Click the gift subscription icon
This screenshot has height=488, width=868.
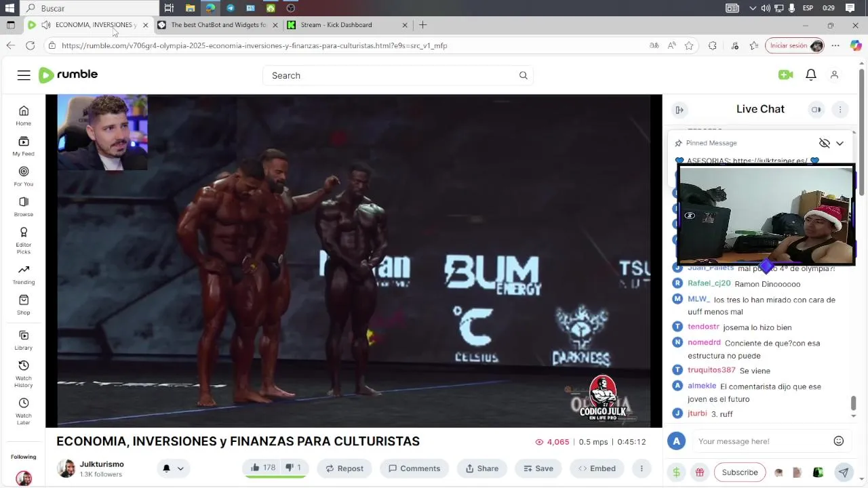click(700, 472)
